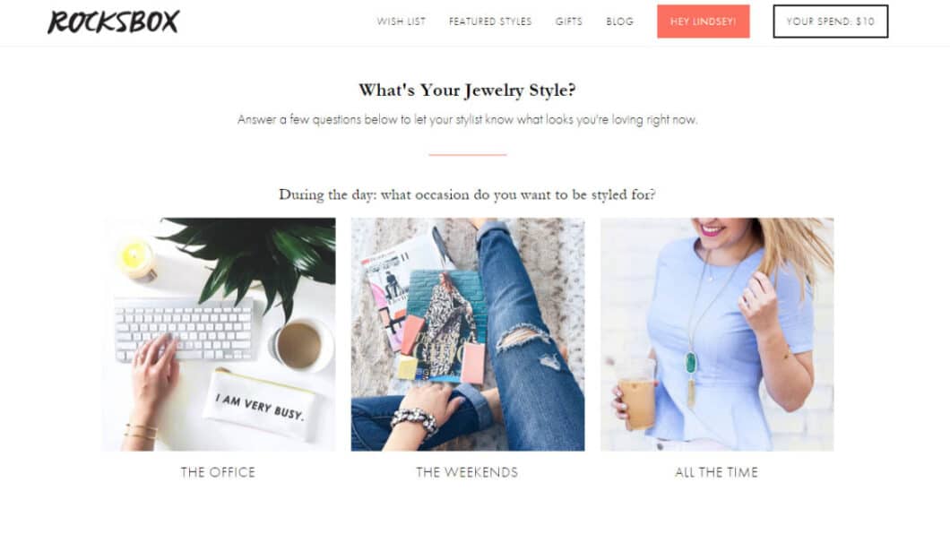Click the Rocksbox logo
The width and height of the screenshot is (950, 560).
coord(113,22)
